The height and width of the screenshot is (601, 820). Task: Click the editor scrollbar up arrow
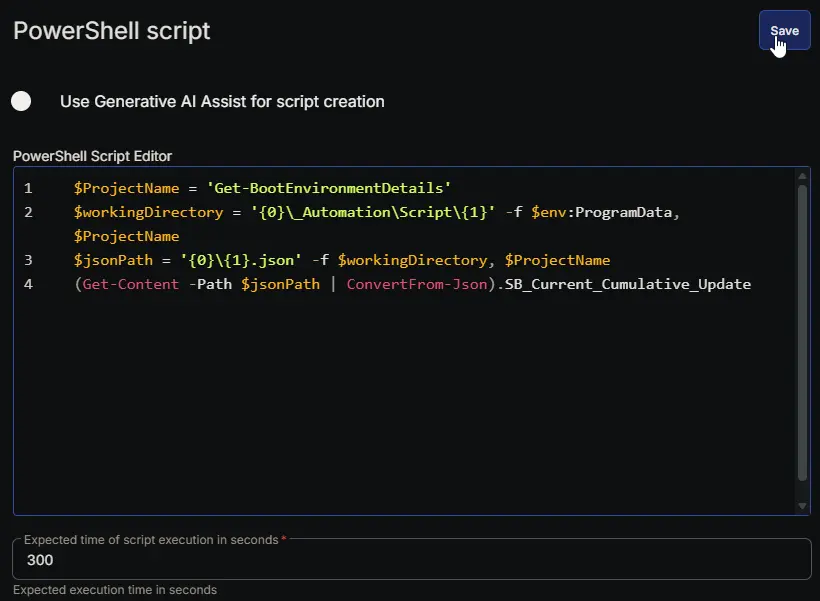click(x=802, y=176)
